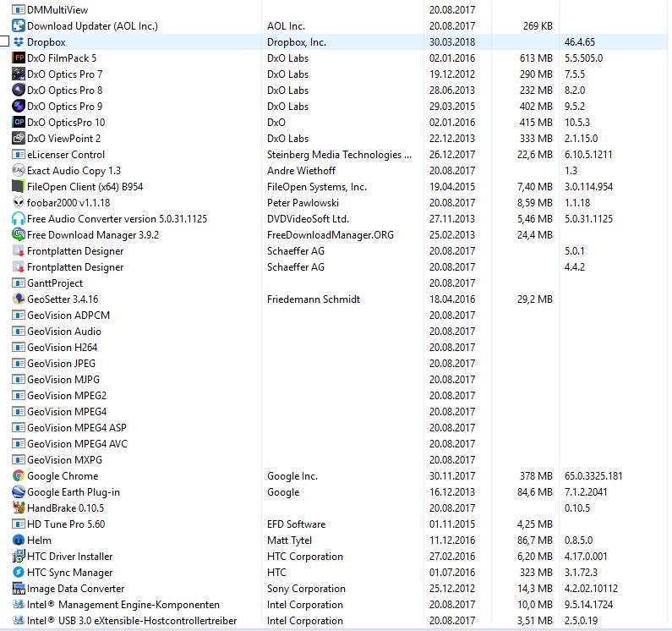Click publisher Peter Pawlowski

[x=303, y=202]
